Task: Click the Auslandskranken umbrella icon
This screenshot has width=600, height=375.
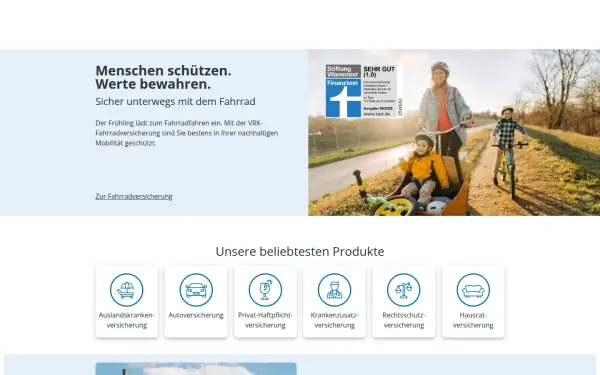Action: coord(127,290)
